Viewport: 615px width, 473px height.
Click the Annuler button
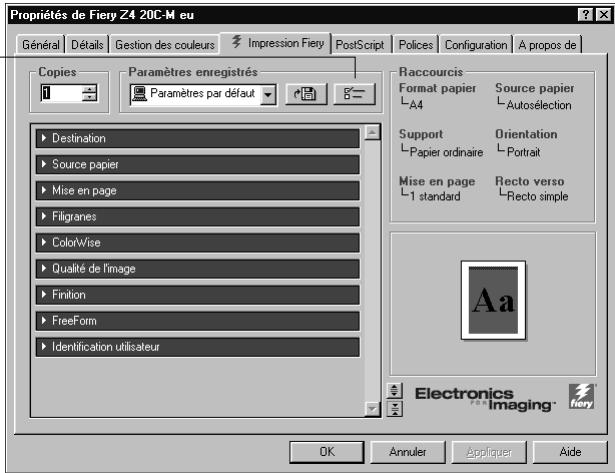click(408, 452)
